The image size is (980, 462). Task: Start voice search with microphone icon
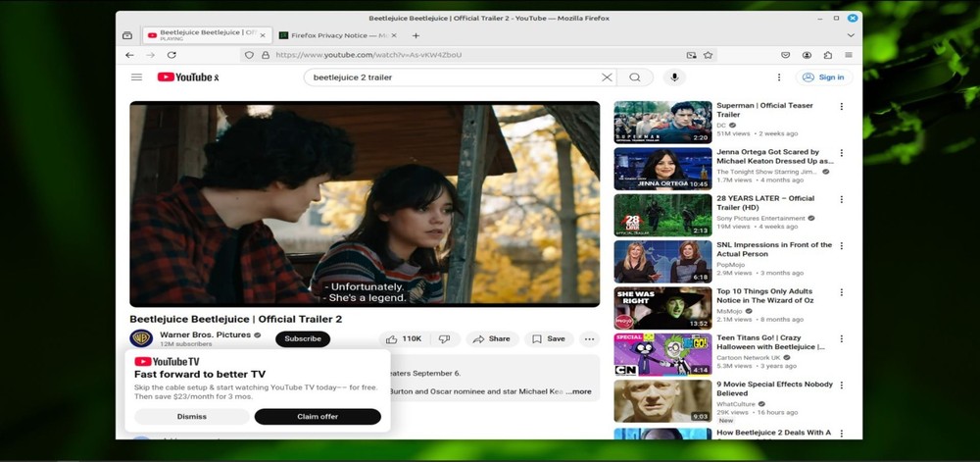click(673, 77)
